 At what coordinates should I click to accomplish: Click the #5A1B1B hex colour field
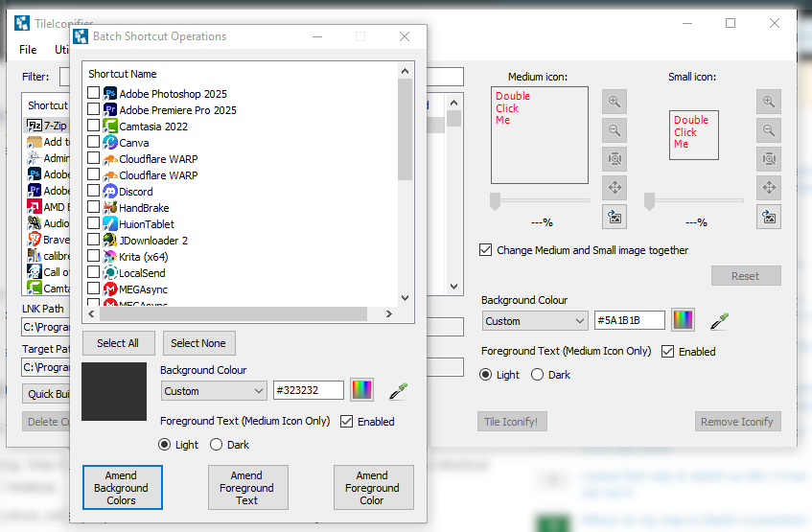[629, 321]
